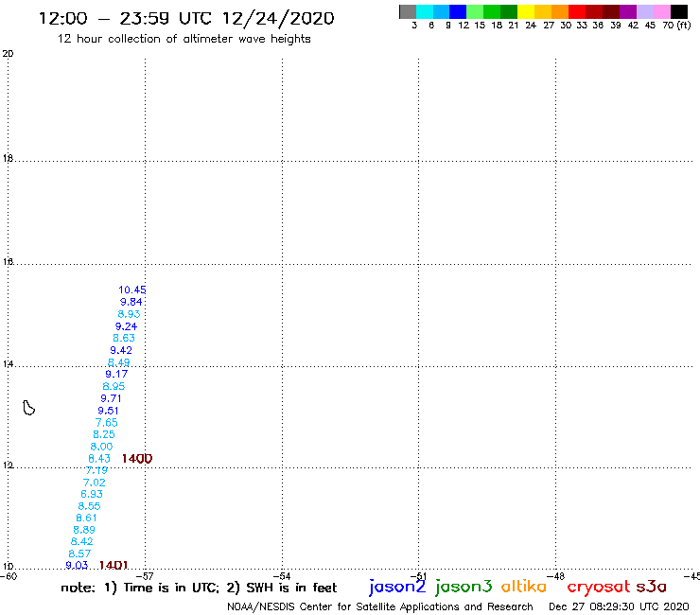Select the 8.57 reading
Screen dimensions: 700x615
[x=79, y=553]
